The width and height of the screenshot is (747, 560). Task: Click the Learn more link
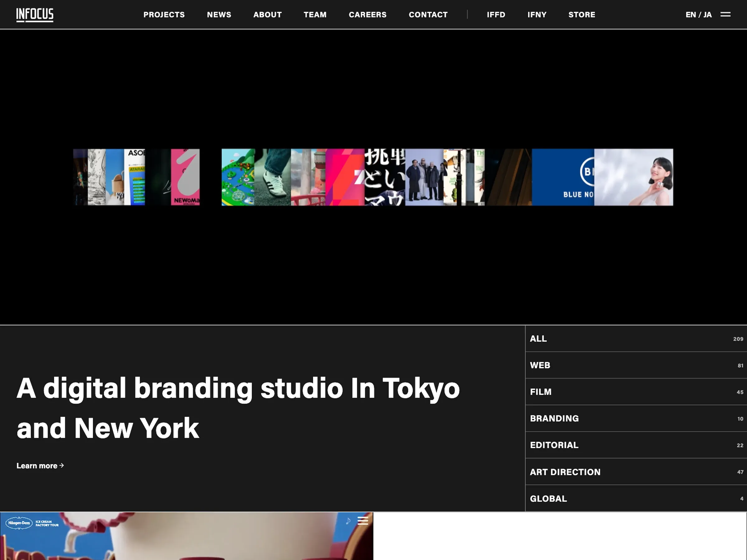pyautogui.click(x=40, y=465)
